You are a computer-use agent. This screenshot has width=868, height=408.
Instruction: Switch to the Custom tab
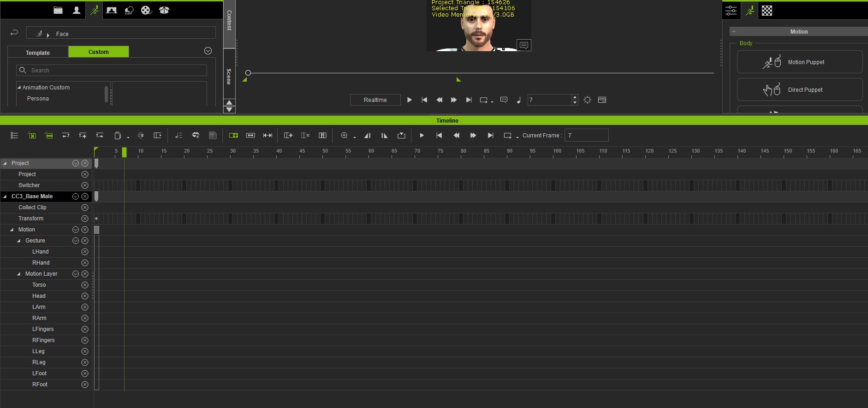click(99, 52)
